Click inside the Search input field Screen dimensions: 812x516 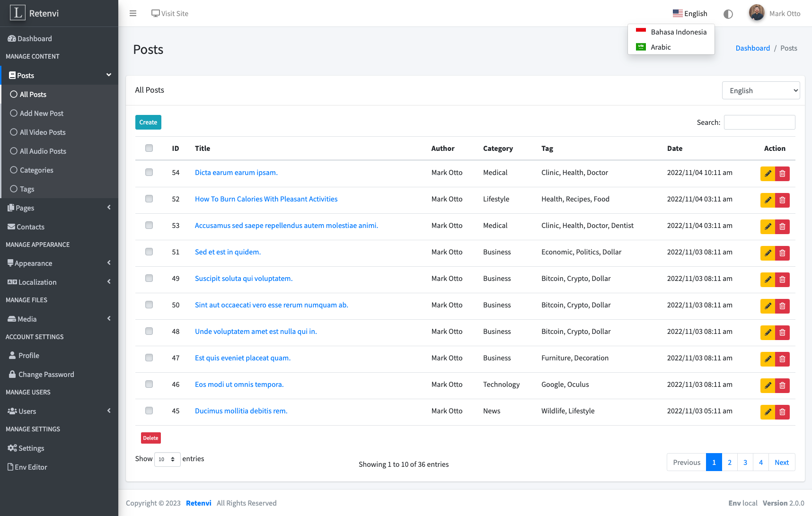pyautogui.click(x=759, y=122)
